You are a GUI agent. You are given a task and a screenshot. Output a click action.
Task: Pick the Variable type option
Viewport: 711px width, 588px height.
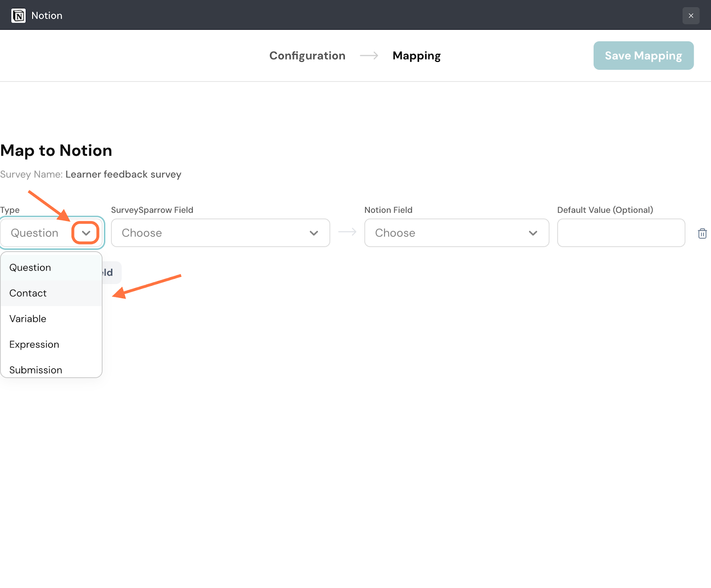[x=28, y=319]
